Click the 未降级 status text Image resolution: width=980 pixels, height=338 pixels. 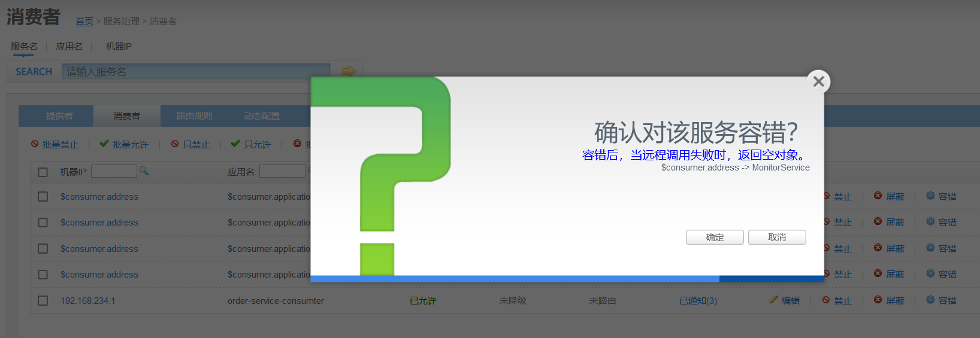(x=513, y=301)
